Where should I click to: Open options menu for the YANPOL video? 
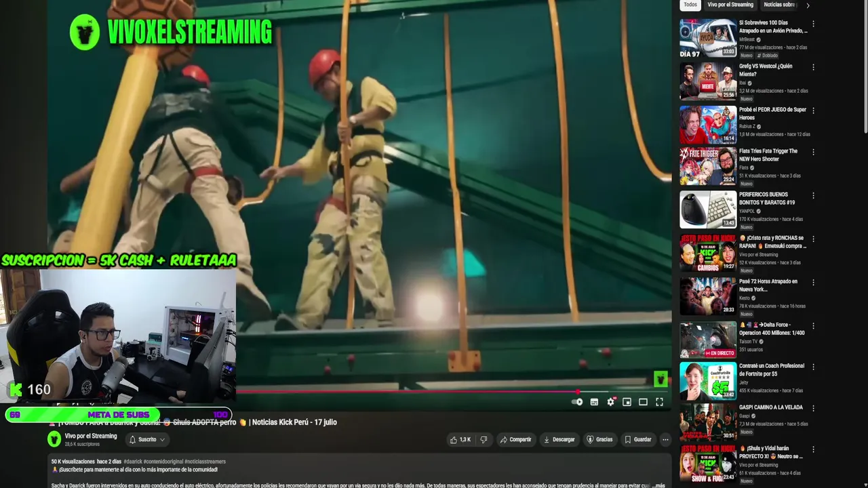coord(813,195)
